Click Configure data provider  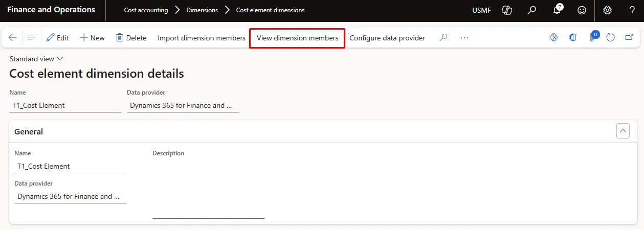point(387,38)
